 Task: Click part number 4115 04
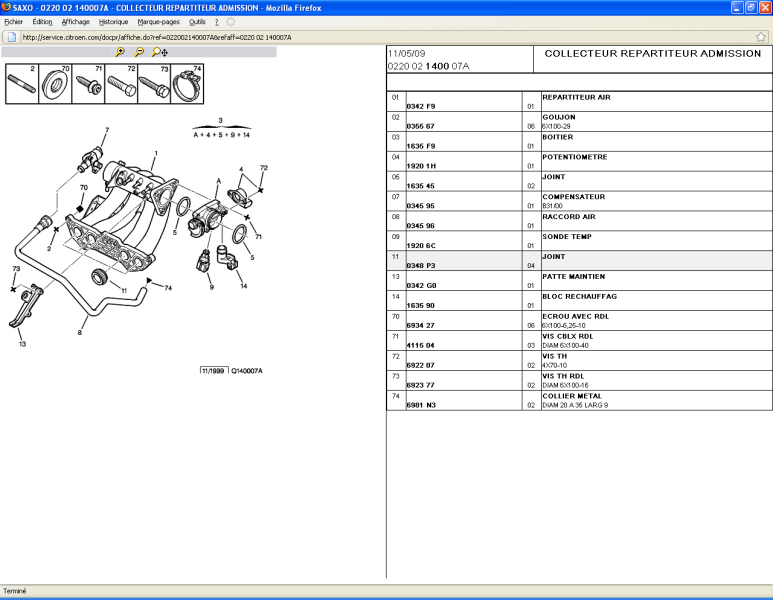pyautogui.click(x=421, y=346)
